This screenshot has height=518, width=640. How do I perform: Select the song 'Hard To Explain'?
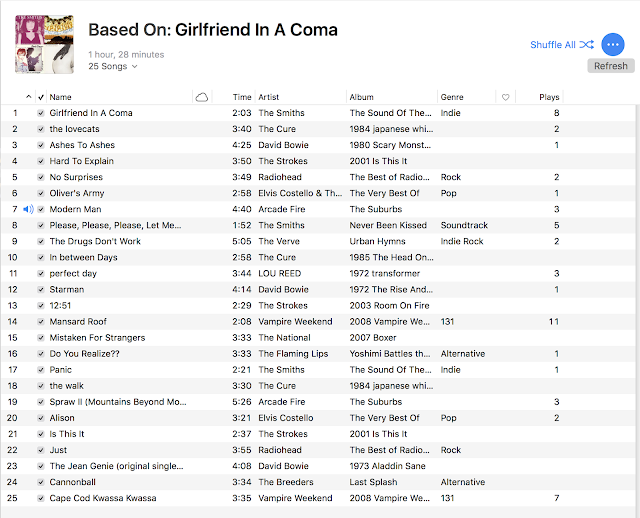click(x=82, y=161)
